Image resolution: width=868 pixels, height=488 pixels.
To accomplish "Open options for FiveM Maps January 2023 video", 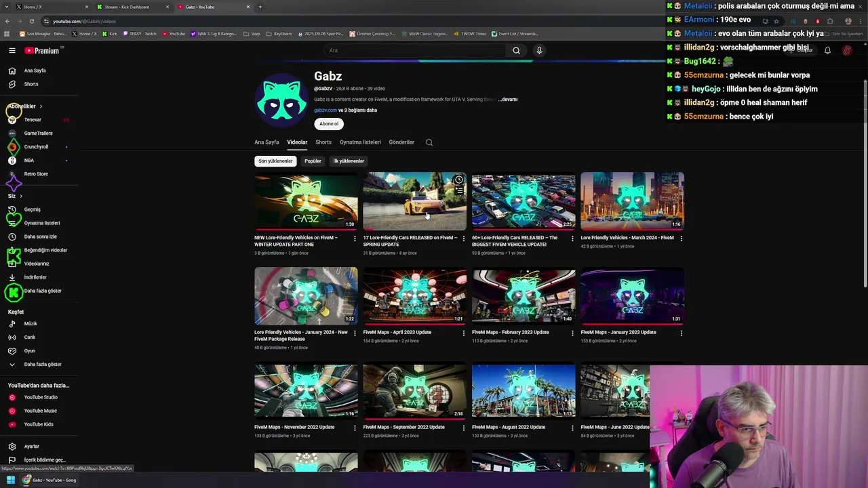I will [681, 333].
